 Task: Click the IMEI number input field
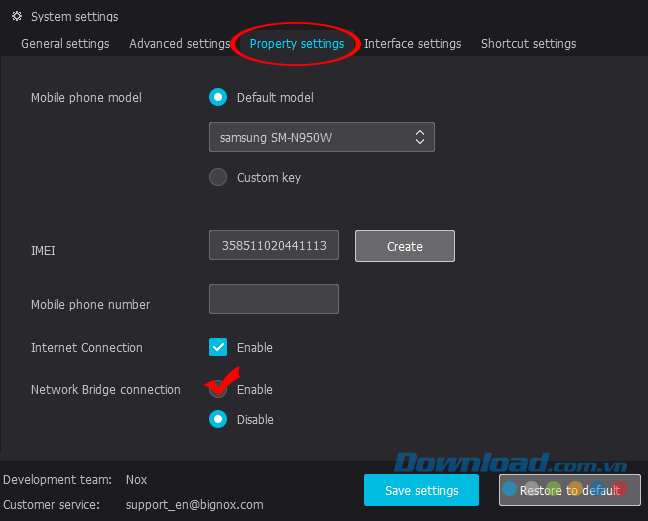coord(274,245)
